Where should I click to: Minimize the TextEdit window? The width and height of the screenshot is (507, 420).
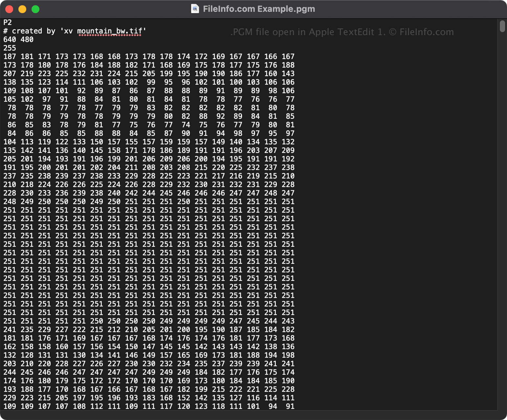pos(22,9)
